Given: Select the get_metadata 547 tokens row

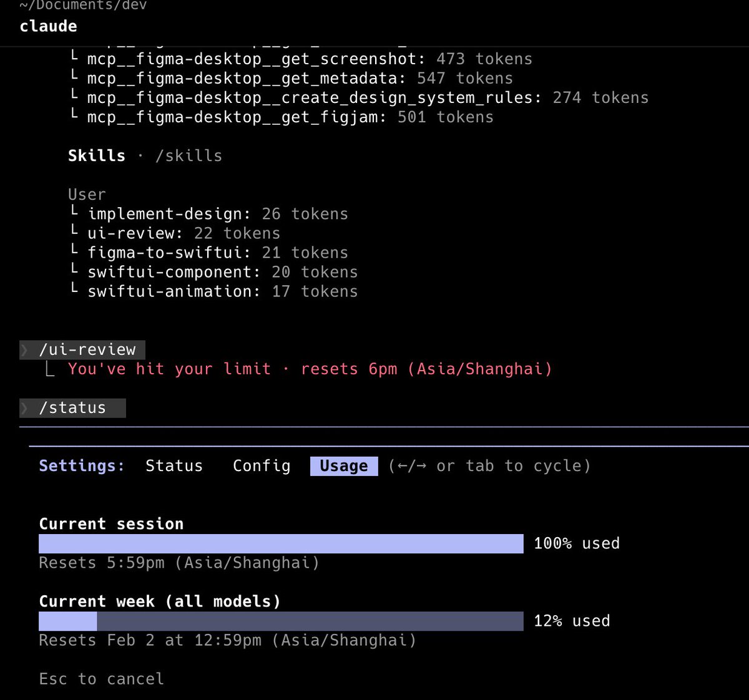Looking at the screenshot, I should (x=291, y=79).
